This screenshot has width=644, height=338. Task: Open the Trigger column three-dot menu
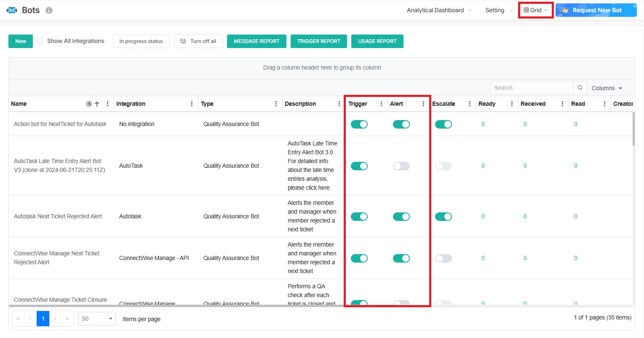[x=381, y=104]
